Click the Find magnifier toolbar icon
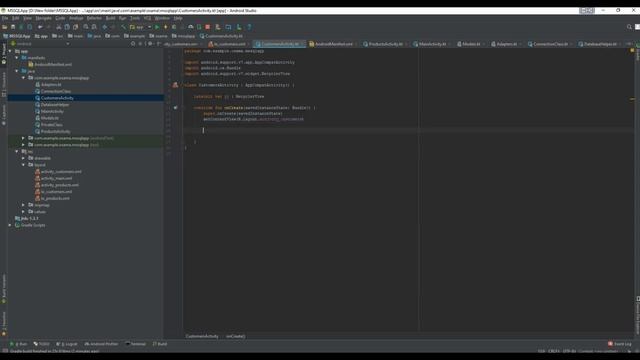This screenshot has width=640, height=360. click(86, 27)
